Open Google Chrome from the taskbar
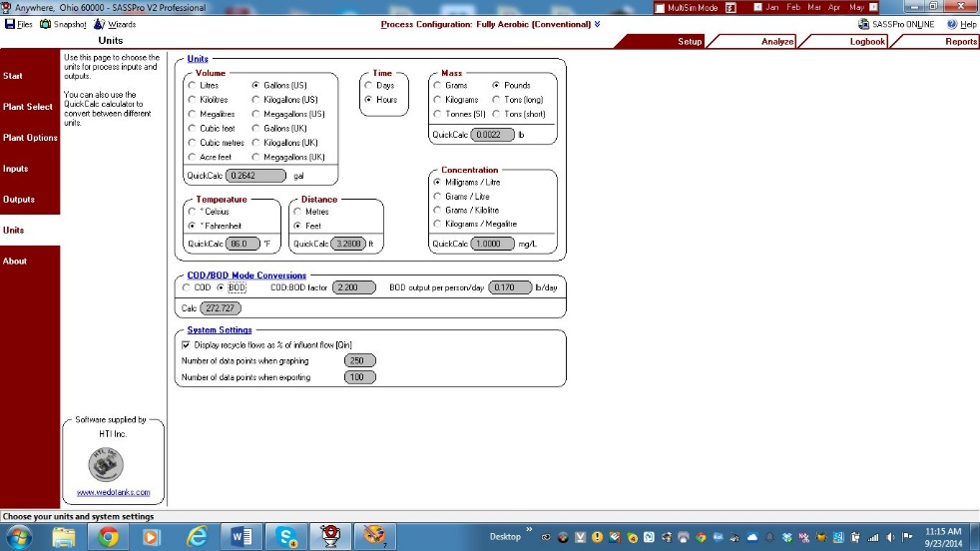The width and height of the screenshot is (980, 551). [108, 537]
